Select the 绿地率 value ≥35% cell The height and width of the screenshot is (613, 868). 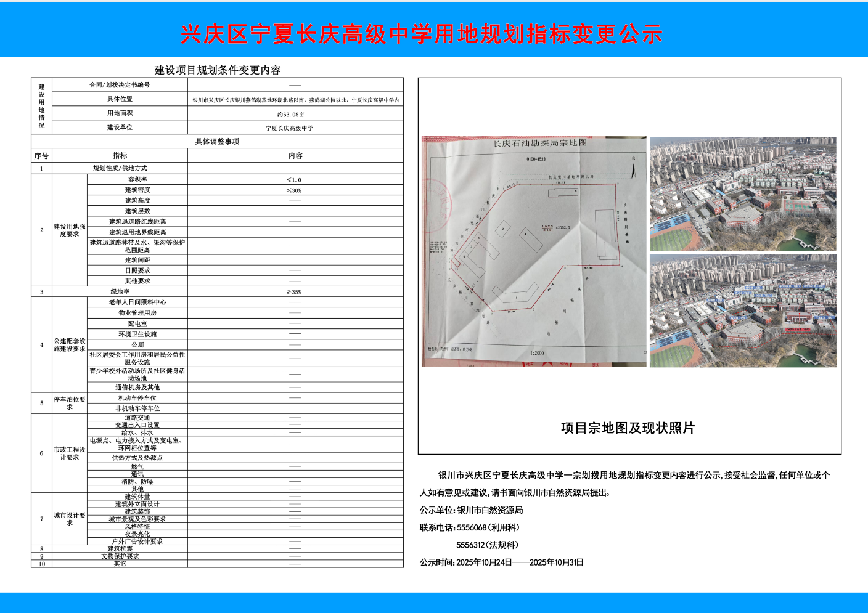(295, 292)
